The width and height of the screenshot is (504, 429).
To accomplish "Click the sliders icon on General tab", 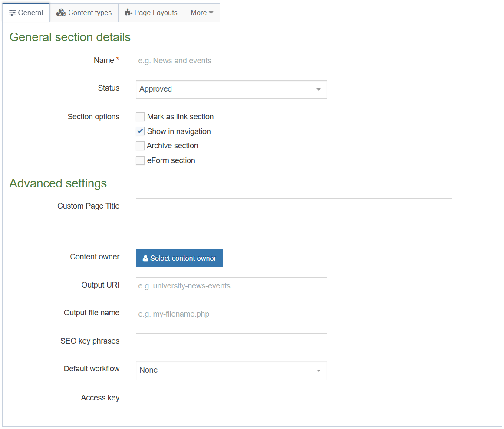I will [x=13, y=13].
